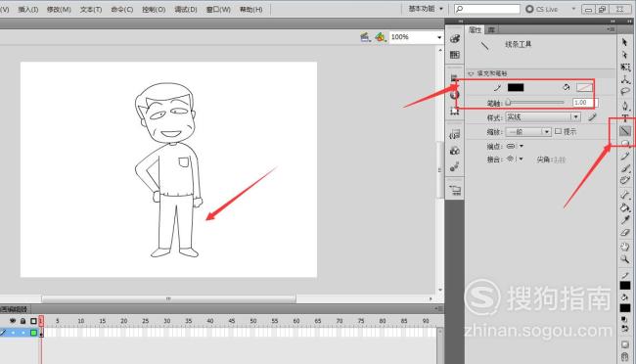The height and width of the screenshot is (364, 636).
Task: Select the Subselection tool
Action: 624,54
